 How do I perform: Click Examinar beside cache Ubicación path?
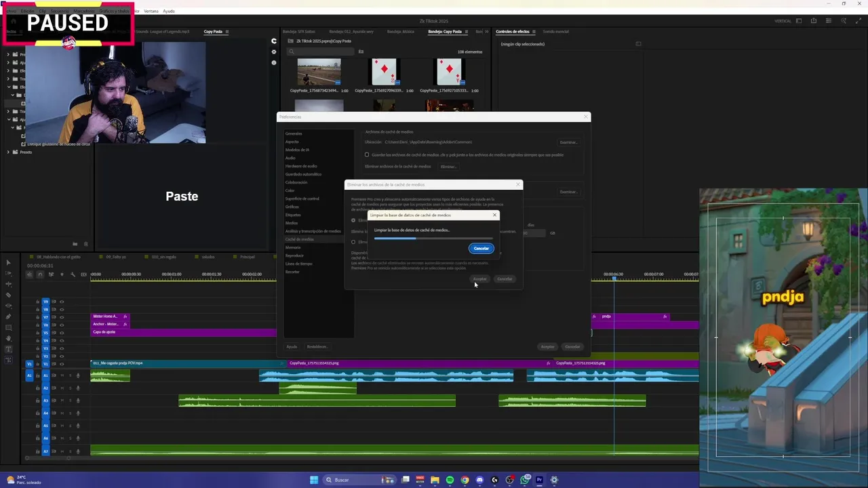pyautogui.click(x=568, y=142)
